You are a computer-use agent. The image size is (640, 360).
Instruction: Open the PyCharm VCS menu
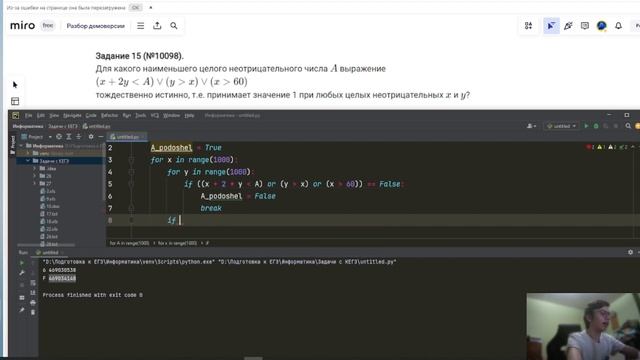point(155,116)
